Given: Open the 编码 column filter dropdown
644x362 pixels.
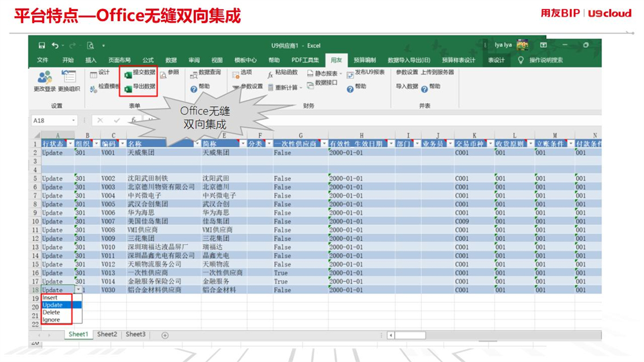Looking at the screenshot, I should (x=122, y=144).
